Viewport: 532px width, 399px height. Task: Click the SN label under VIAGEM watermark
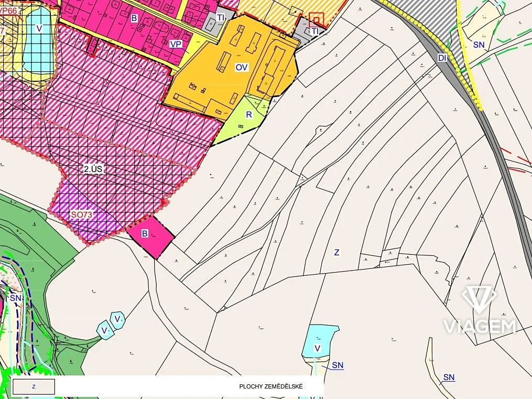point(449,377)
